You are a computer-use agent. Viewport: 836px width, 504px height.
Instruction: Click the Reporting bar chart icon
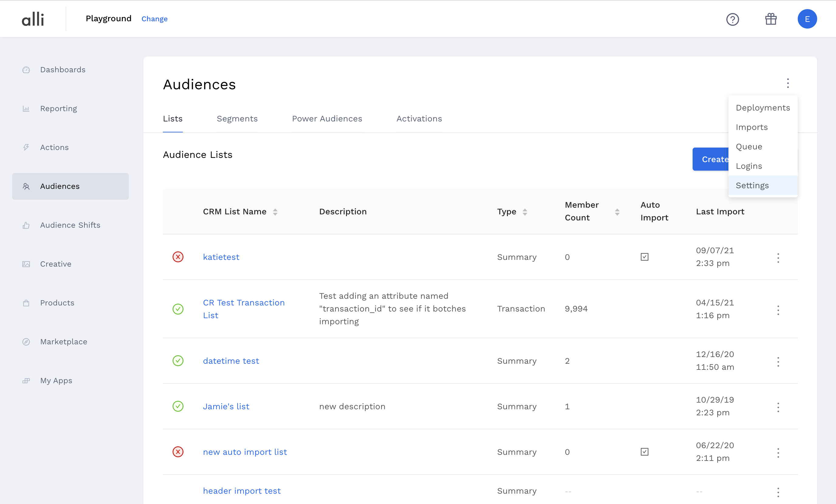click(26, 109)
